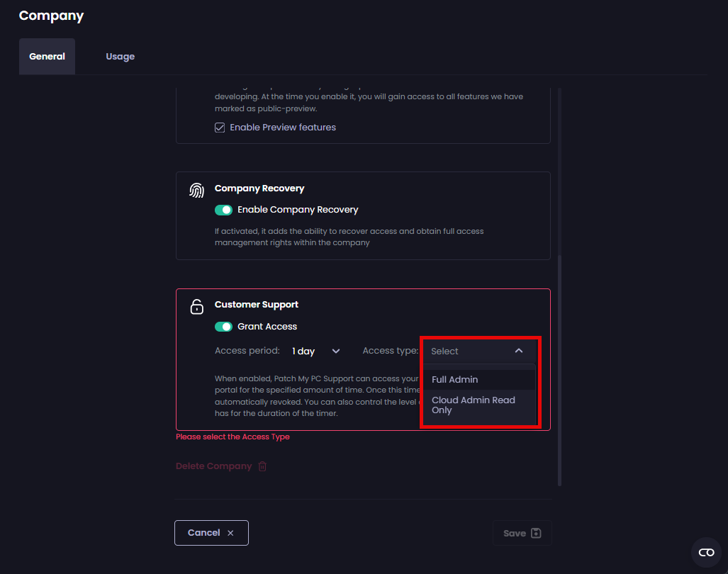This screenshot has height=574, width=728.
Task: Uncheck Enable Preview features
Action: pyautogui.click(x=220, y=127)
